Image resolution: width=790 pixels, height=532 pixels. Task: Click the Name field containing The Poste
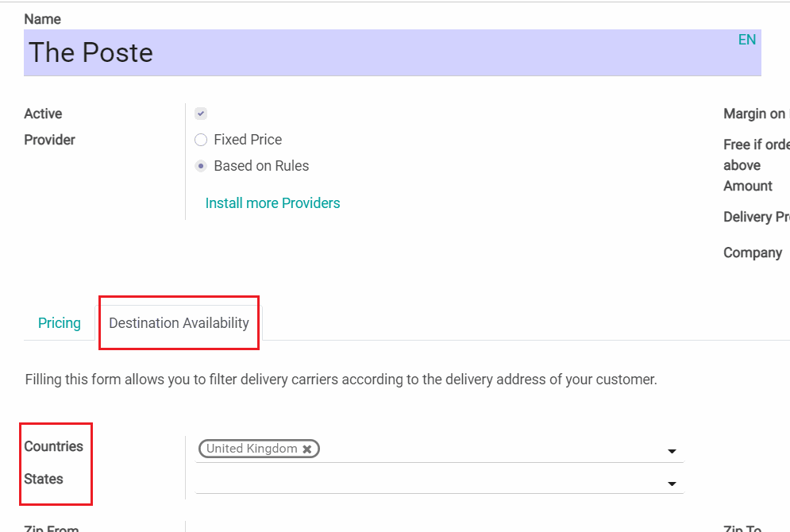coord(381,53)
